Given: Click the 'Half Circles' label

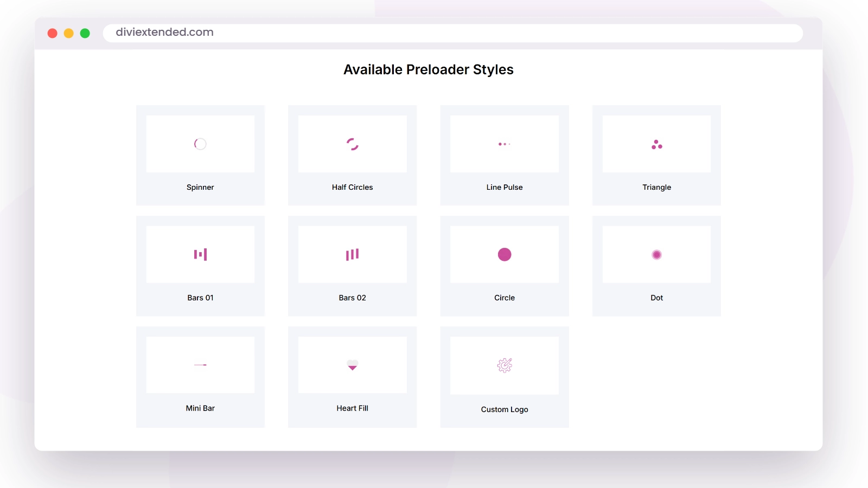Looking at the screenshot, I should 353,187.
